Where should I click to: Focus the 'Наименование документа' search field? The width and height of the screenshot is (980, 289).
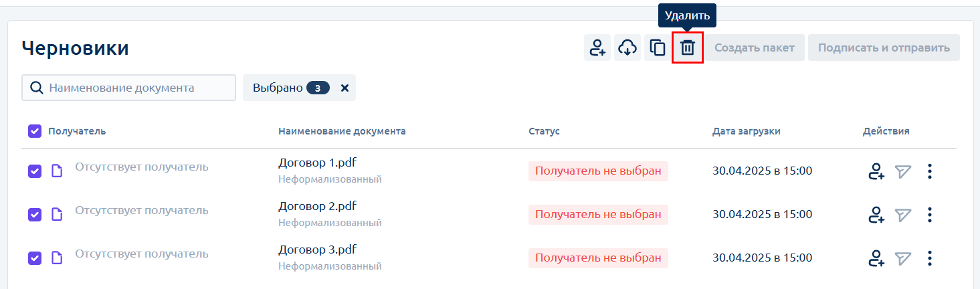(x=129, y=88)
